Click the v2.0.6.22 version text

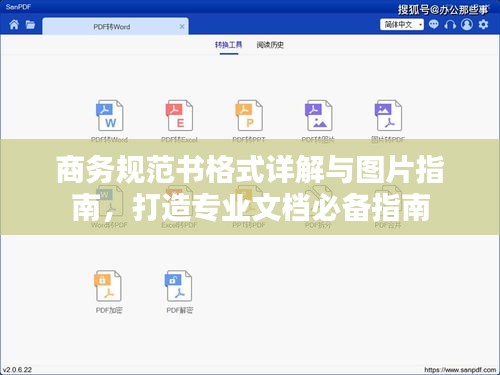click(17, 370)
